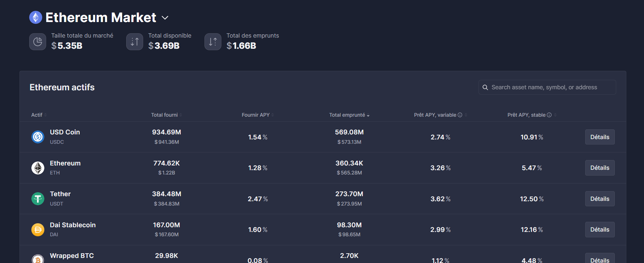
Task: Open Détails for Tether
Action: click(600, 199)
